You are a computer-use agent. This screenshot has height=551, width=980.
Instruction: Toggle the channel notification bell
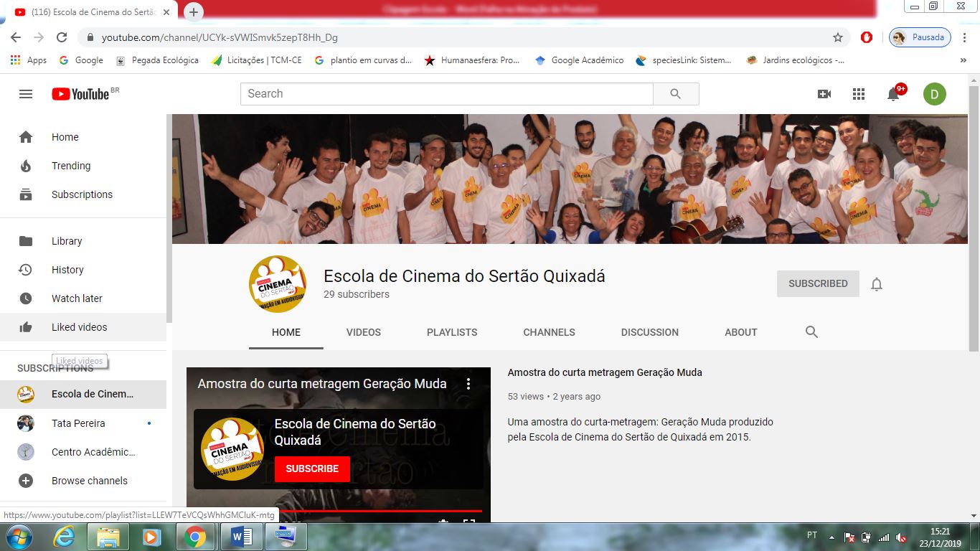pos(877,284)
